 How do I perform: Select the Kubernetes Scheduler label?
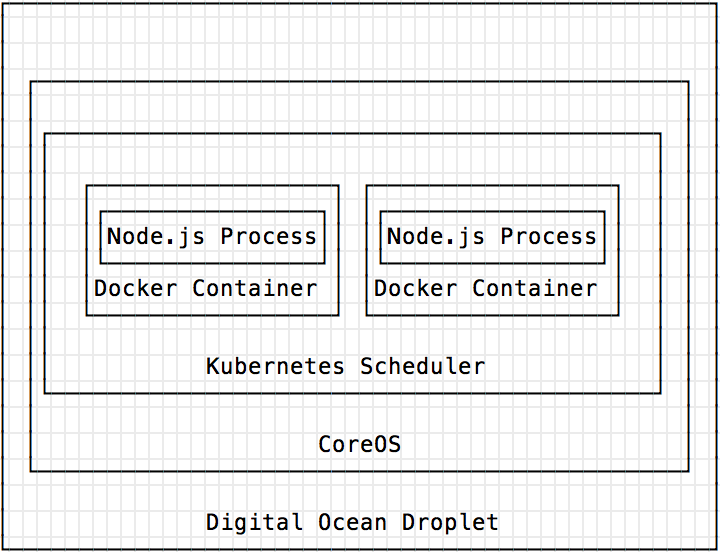(345, 366)
